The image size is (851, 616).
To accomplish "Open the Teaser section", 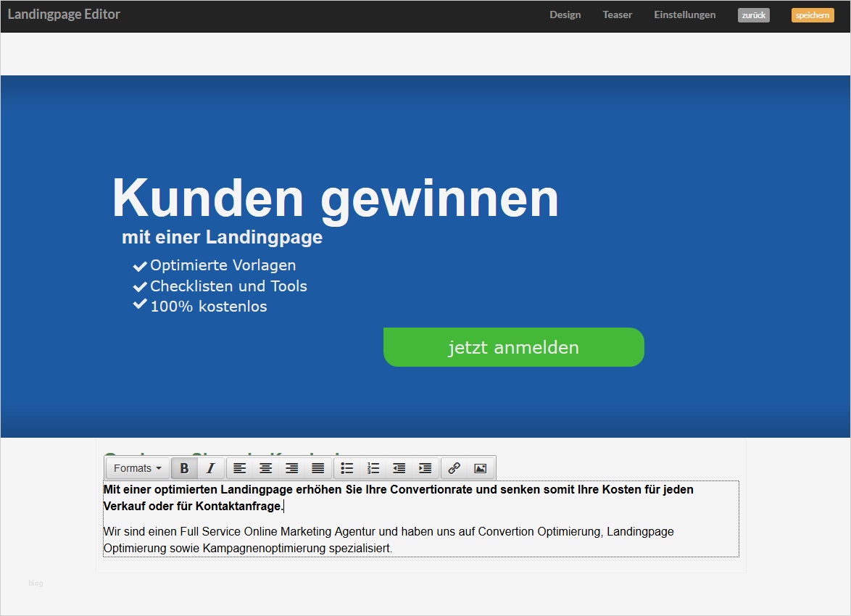I will tap(617, 14).
